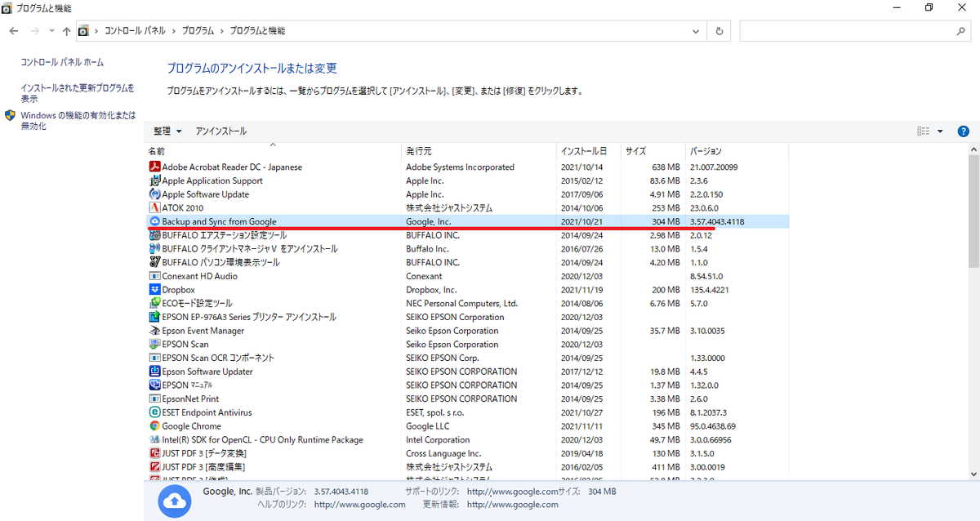Click the コントロール パネル breadcrumb
Image resolution: width=980 pixels, height=521 pixels.
[135, 31]
